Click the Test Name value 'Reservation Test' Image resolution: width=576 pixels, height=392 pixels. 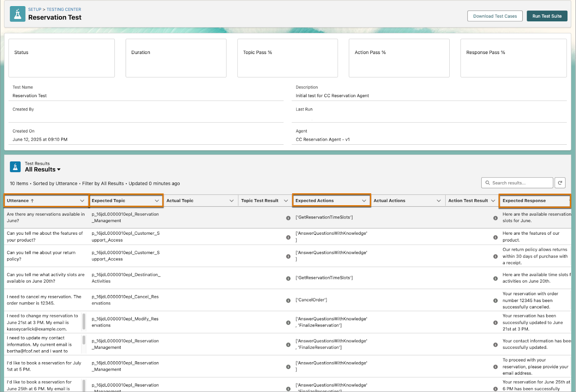click(30, 95)
